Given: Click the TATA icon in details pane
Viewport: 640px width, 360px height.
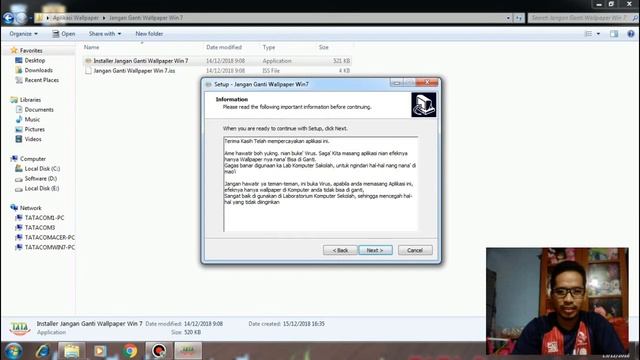Looking at the screenshot, I should tap(20, 328).
